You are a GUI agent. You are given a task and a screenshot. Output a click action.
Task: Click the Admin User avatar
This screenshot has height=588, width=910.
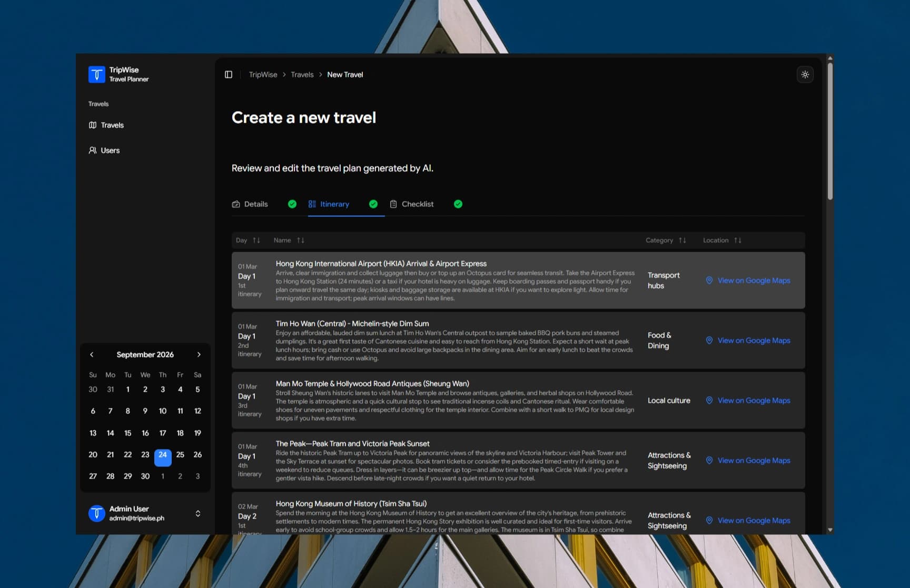click(97, 514)
